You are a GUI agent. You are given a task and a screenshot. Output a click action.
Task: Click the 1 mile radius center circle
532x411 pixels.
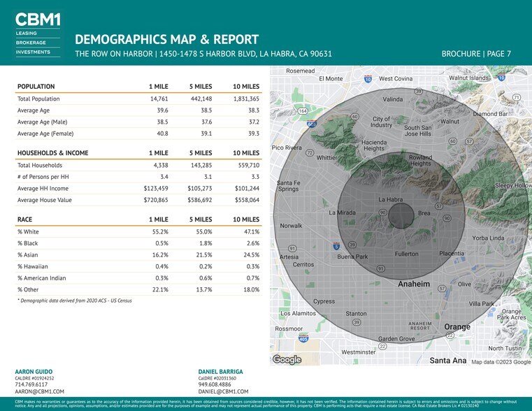coord(401,216)
